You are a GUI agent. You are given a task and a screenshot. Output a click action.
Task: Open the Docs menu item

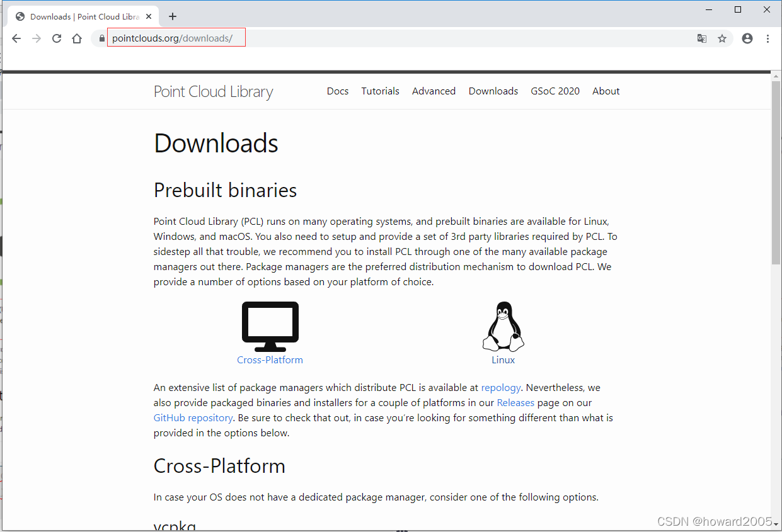click(338, 91)
